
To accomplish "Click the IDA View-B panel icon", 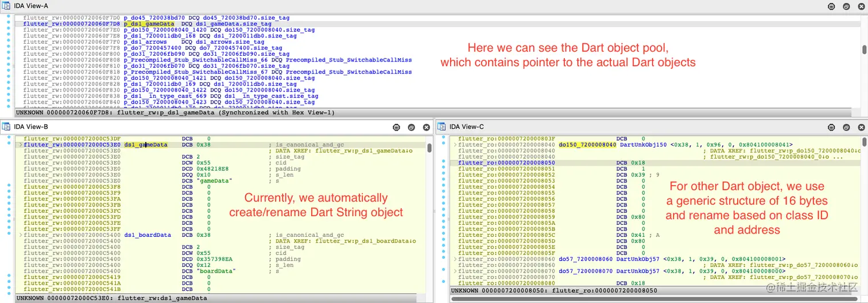I will [6, 126].
